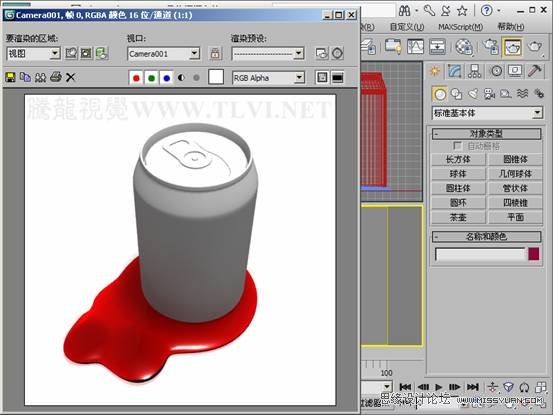The width and height of the screenshot is (553, 415).
Task: Click the Render Production teapot icon
Action: [534, 47]
